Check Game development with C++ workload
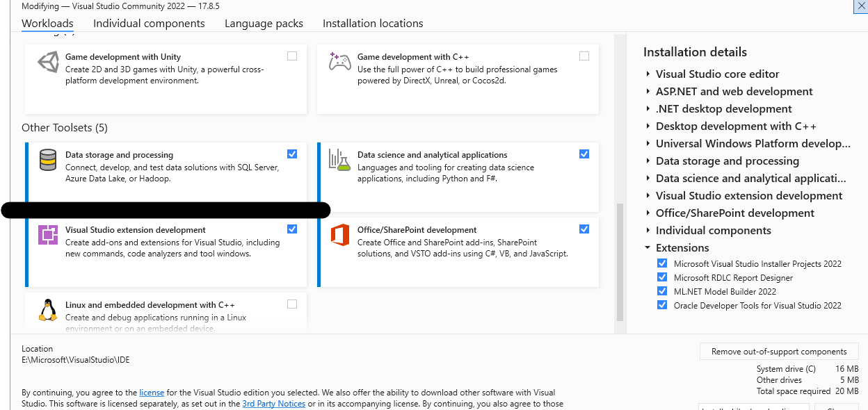868x410 pixels. coord(584,56)
